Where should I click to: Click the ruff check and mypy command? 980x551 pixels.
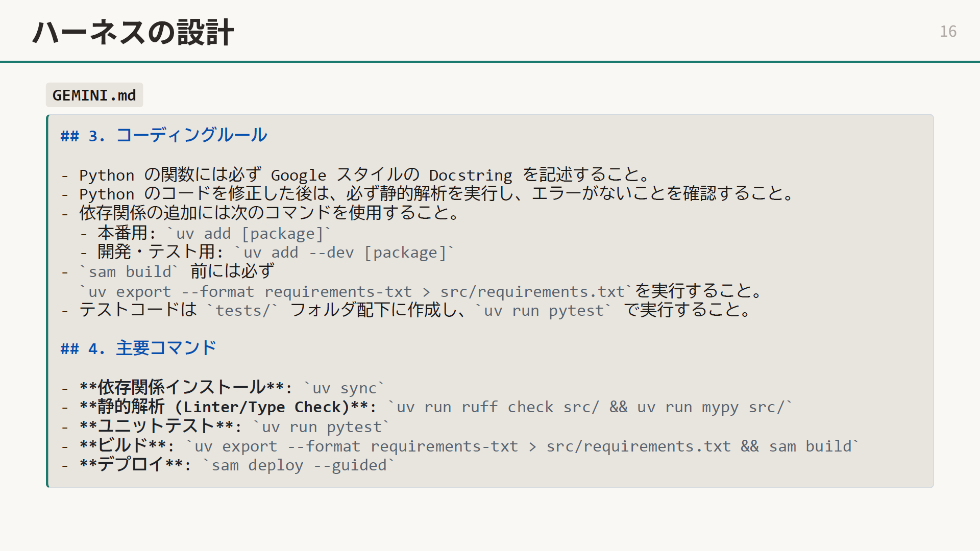(590, 408)
